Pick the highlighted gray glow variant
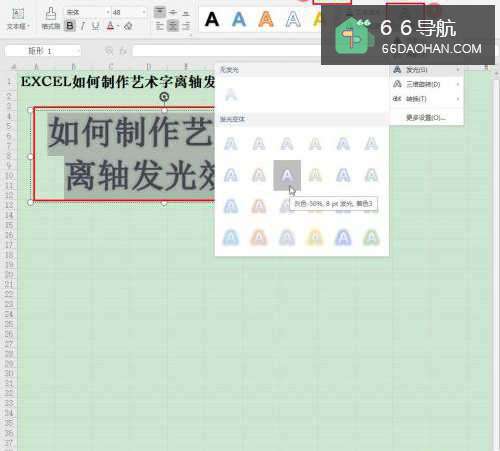Image resolution: width=500 pixels, height=451 pixels. (287, 175)
